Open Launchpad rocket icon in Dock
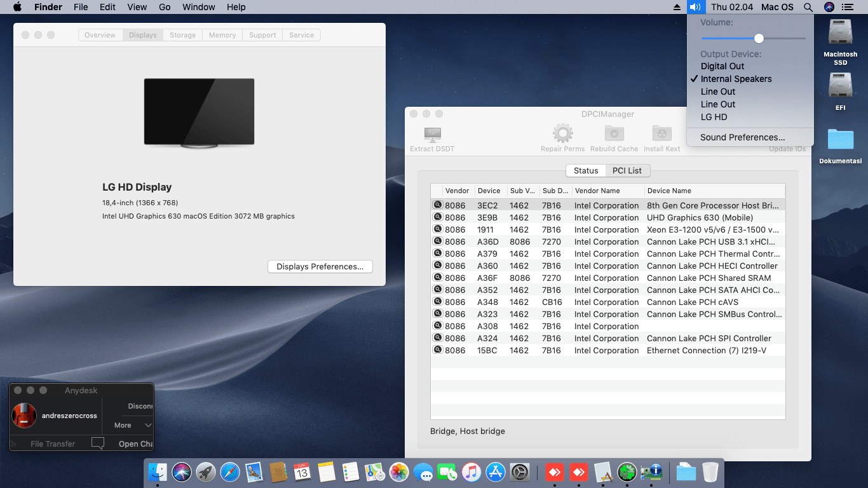The height and width of the screenshot is (488, 868). [x=206, y=472]
